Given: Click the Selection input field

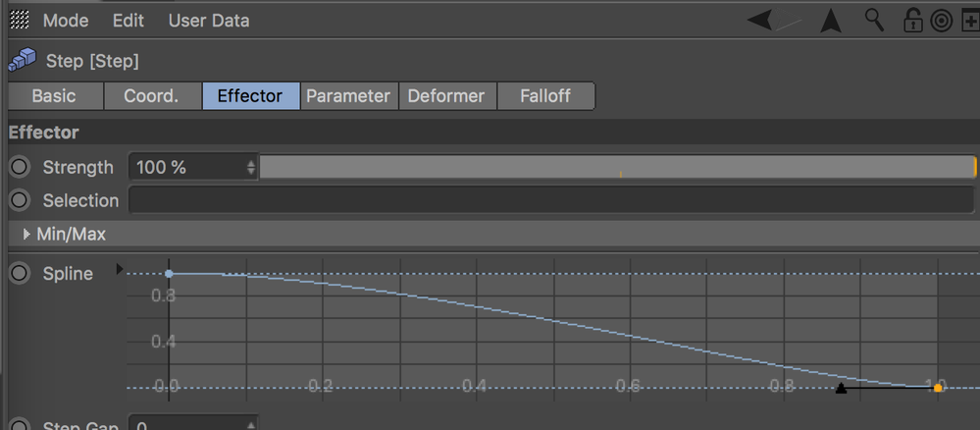Looking at the screenshot, I should [x=551, y=200].
